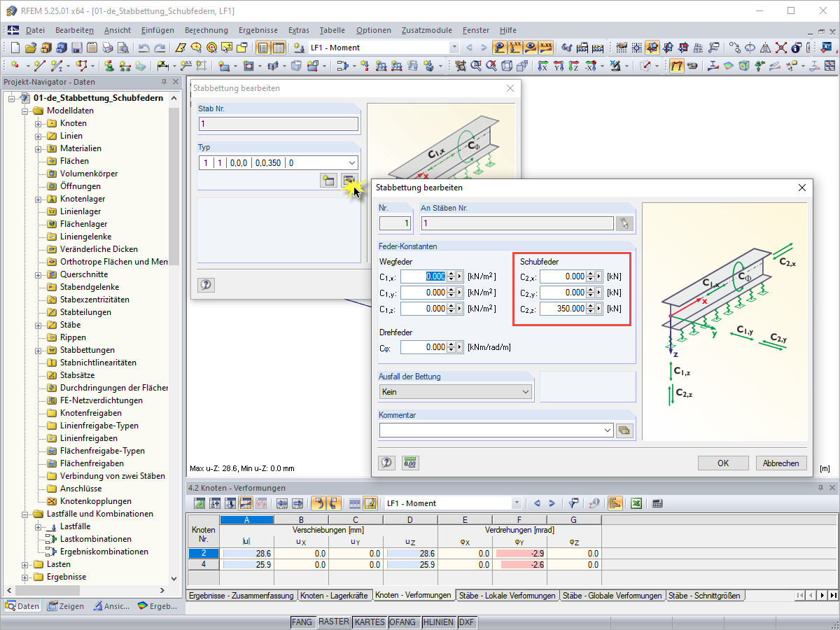Image resolution: width=840 pixels, height=630 pixels.
Task: Toggle the OFANG object snap button
Action: [403, 622]
